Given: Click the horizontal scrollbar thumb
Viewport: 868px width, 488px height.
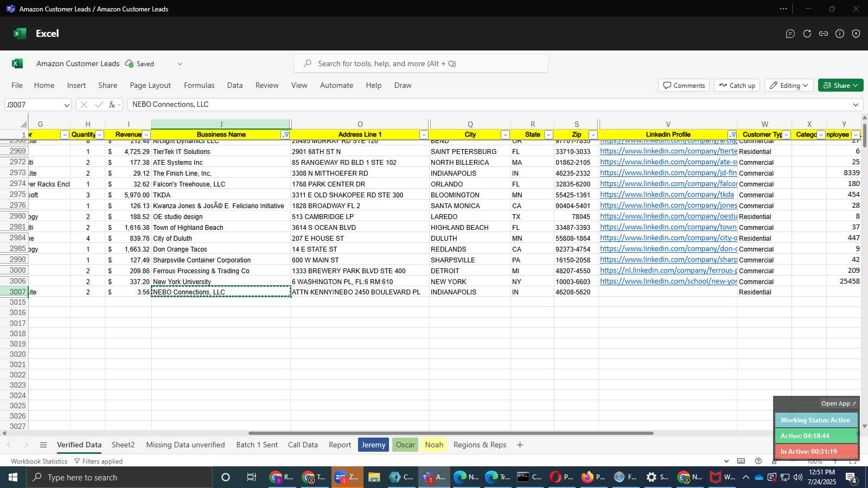Looking at the screenshot, I should pyautogui.click(x=451, y=433).
